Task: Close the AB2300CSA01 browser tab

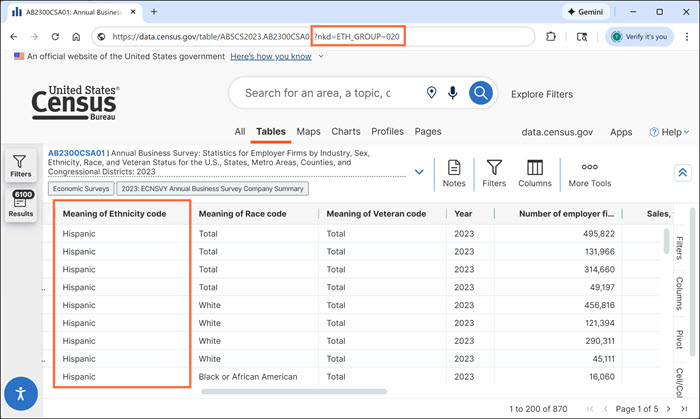Action: [133, 12]
